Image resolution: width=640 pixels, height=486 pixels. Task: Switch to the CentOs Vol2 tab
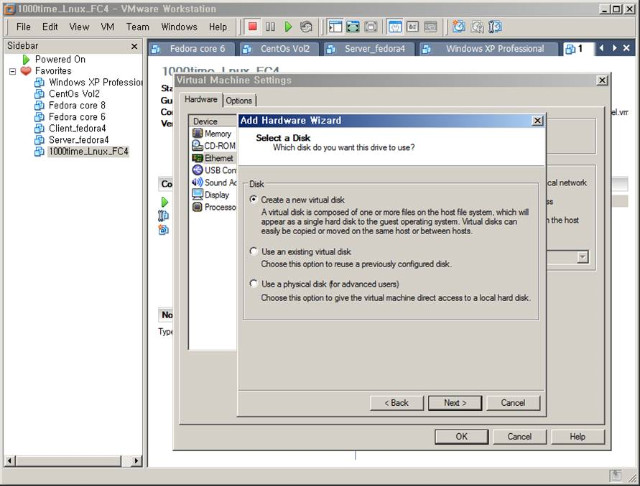point(280,49)
